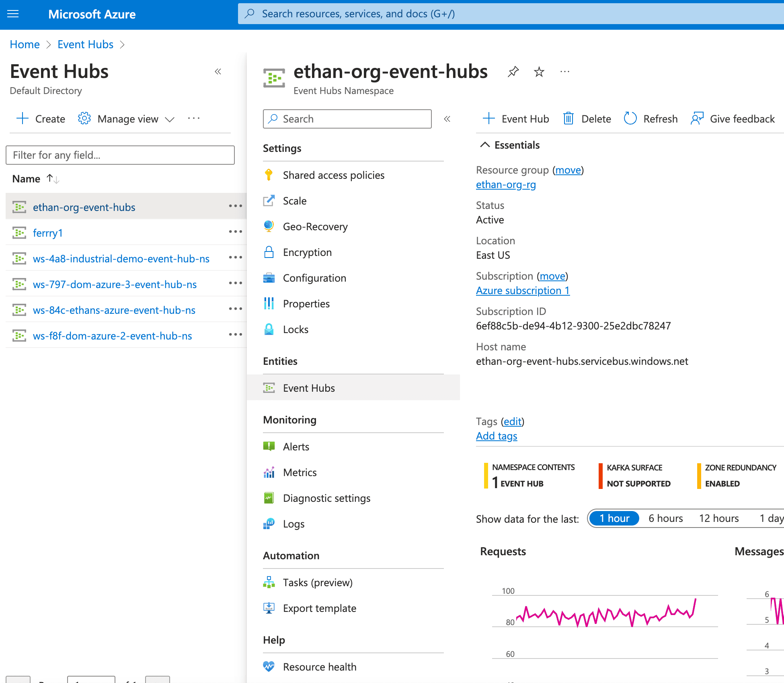Select the ferry1 namespace
784x683 pixels.
coord(48,233)
